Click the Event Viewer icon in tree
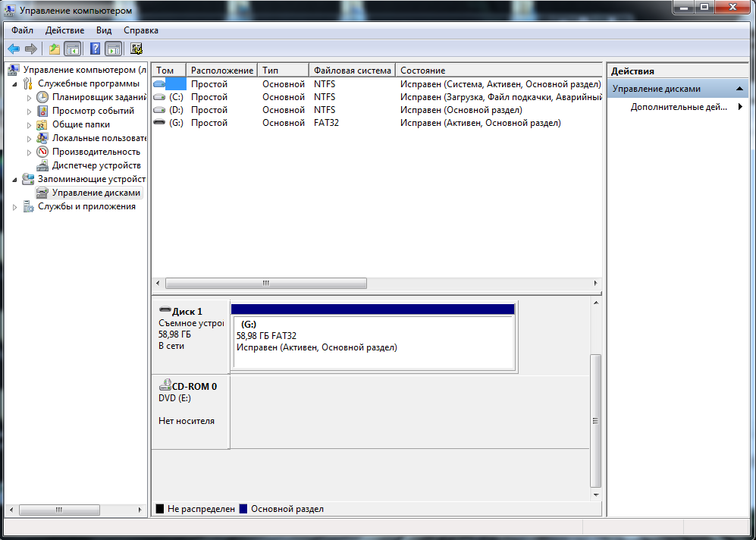 [x=42, y=111]
